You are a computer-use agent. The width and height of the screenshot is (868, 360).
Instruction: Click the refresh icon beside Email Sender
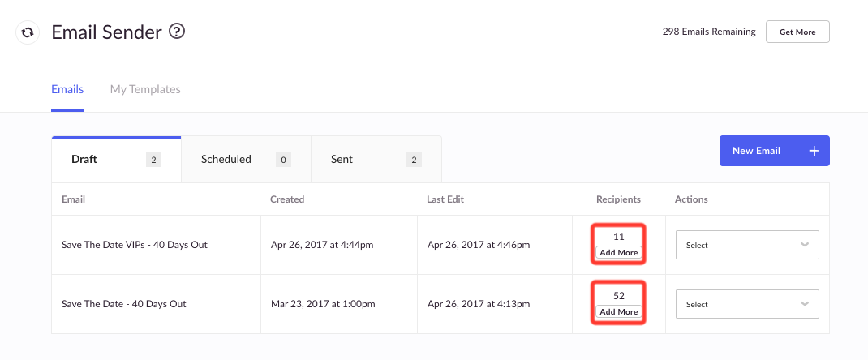[27, 32]
